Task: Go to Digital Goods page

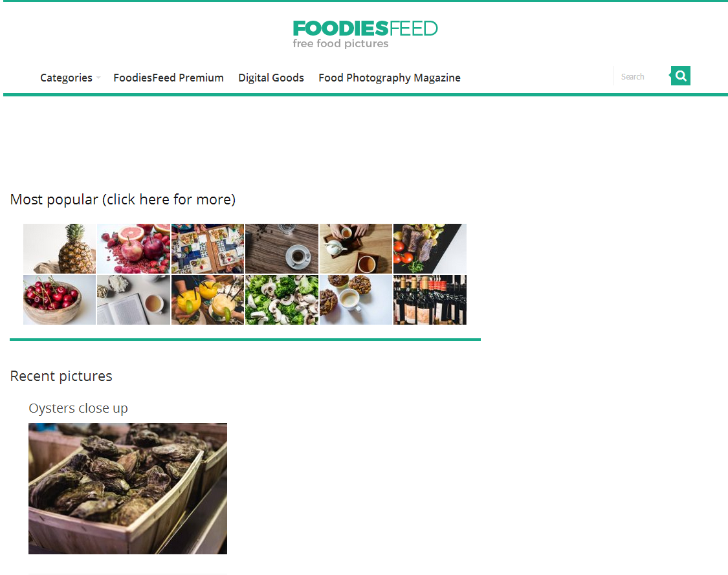Action: pos(271,78)
